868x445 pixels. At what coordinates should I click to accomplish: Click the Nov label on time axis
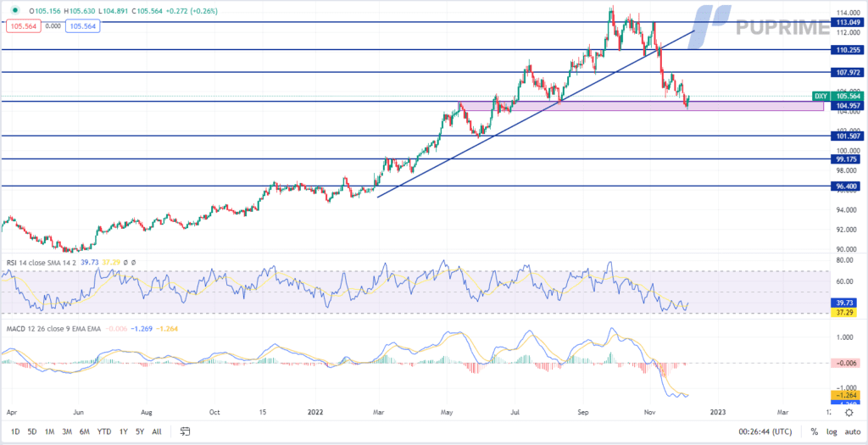pos(651,412)
